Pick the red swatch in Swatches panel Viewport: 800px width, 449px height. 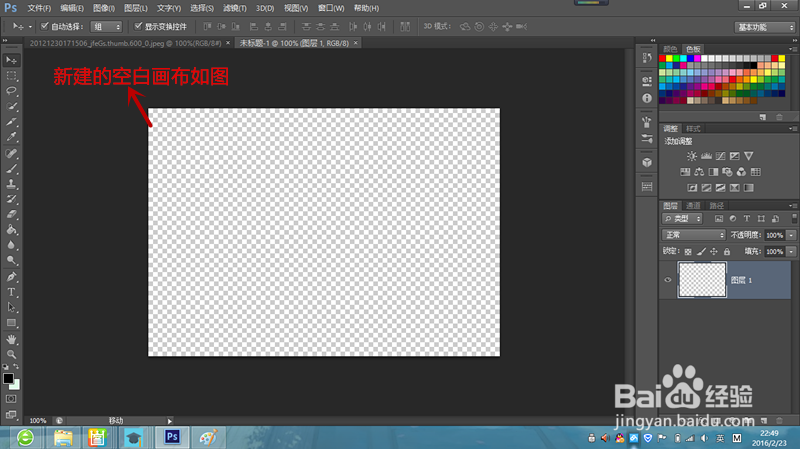tap(662, 59)
